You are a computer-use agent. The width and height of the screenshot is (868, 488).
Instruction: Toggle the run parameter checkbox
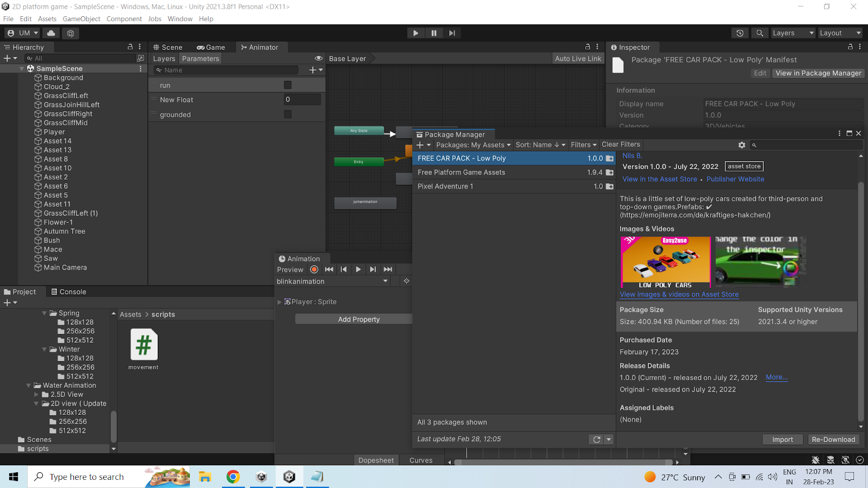(288, 85)
